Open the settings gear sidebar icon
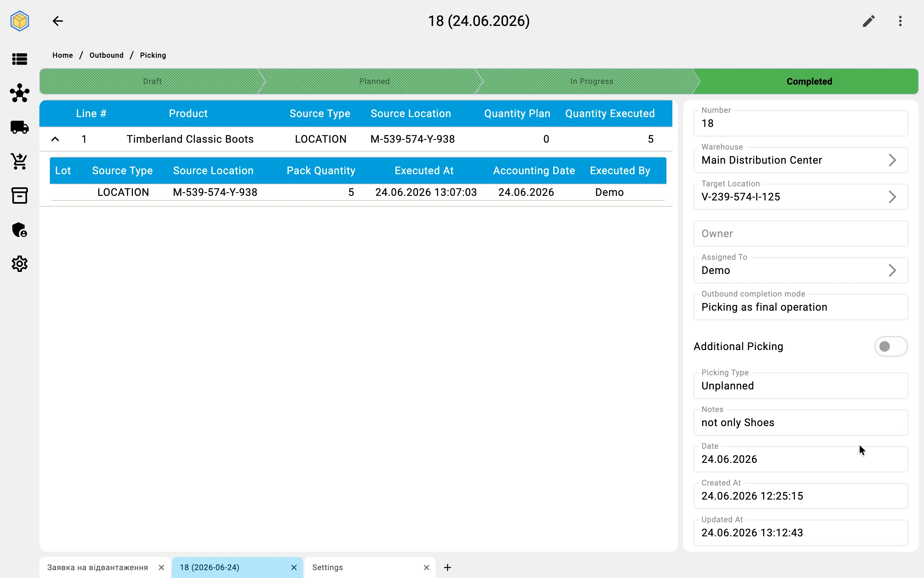 pyautogui.click(x=19, y=264)
